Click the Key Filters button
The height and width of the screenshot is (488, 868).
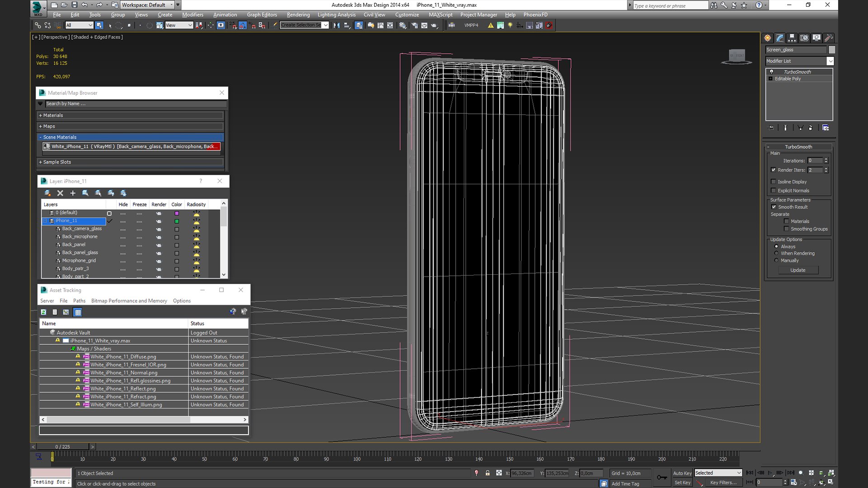click(723, 483)
